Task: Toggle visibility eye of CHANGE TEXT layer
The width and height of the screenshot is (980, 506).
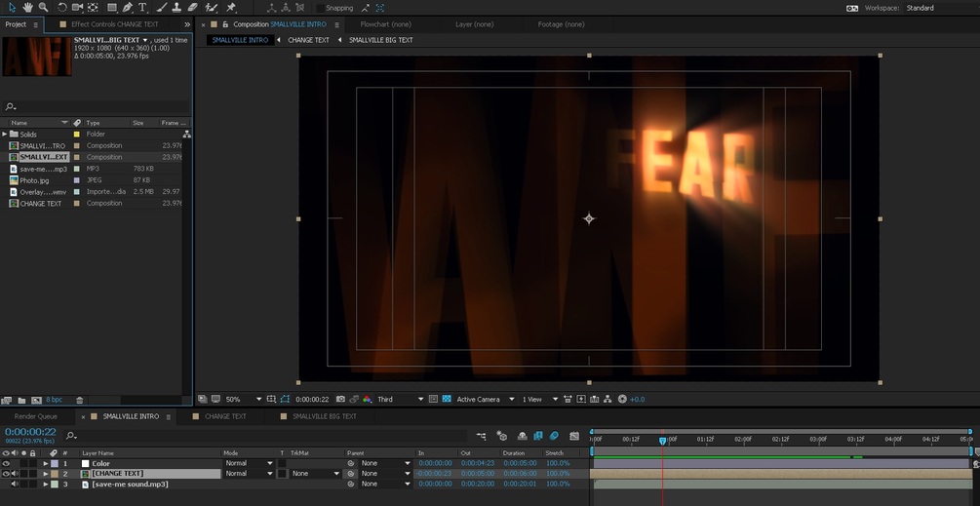Action: [6, 474]
